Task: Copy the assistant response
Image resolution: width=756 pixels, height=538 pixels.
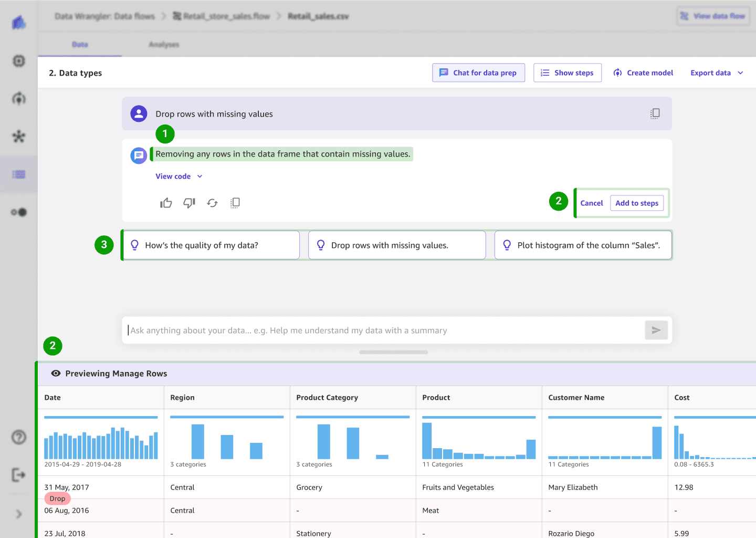Action: tap(235, 203)
